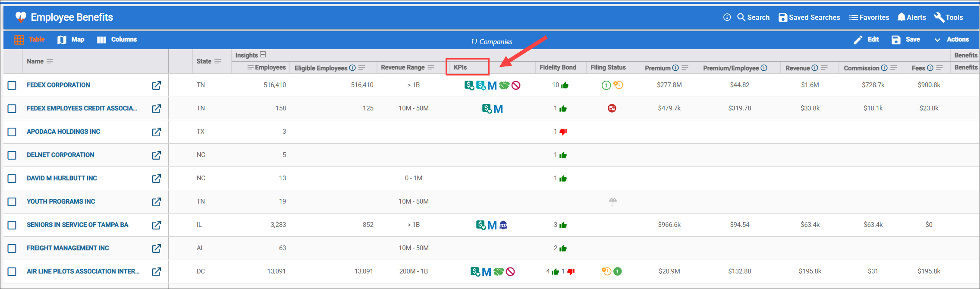Click info icon next to Eligible Employees
Screen dimensions: 980x289
tap(352, 68)
